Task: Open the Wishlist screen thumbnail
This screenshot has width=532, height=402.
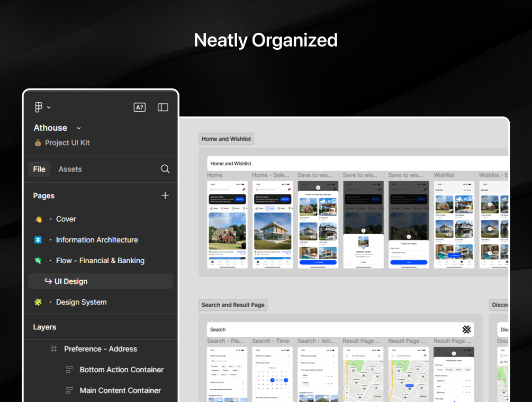Action: pyautogui.click(x=454, y=225)
